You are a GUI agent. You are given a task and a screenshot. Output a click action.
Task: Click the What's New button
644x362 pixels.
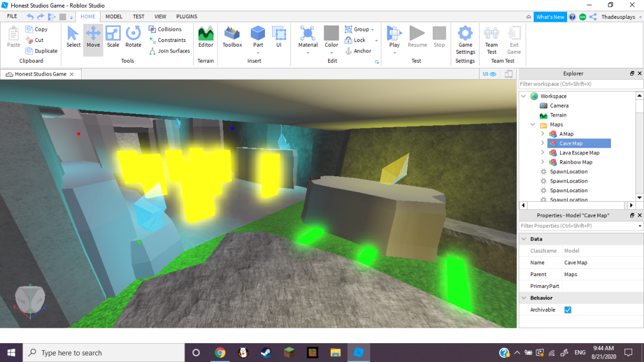tap(550, 17)
